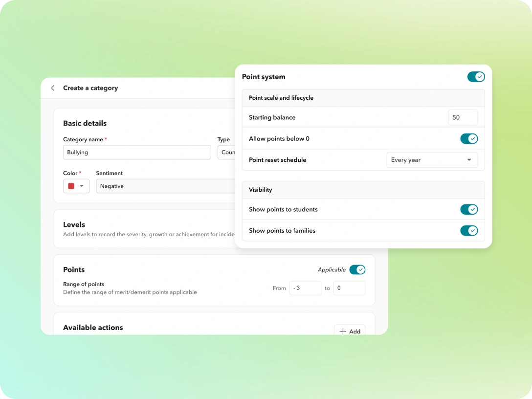Click the Levels section heading

(74, 224)
